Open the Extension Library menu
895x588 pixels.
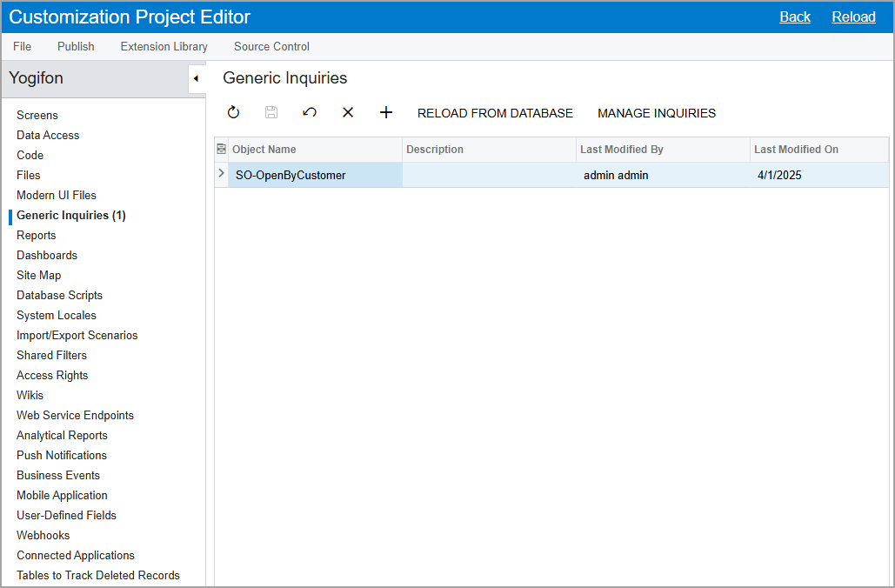tap(164, 46)
